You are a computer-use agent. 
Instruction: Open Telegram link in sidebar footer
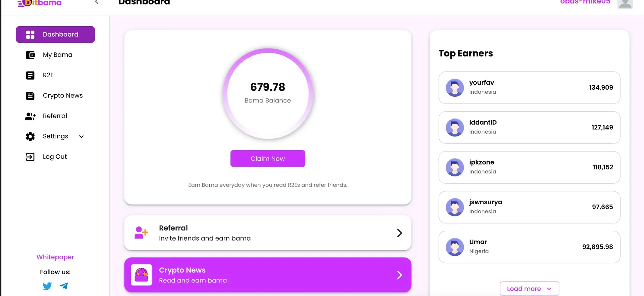(x=64, y=286)
